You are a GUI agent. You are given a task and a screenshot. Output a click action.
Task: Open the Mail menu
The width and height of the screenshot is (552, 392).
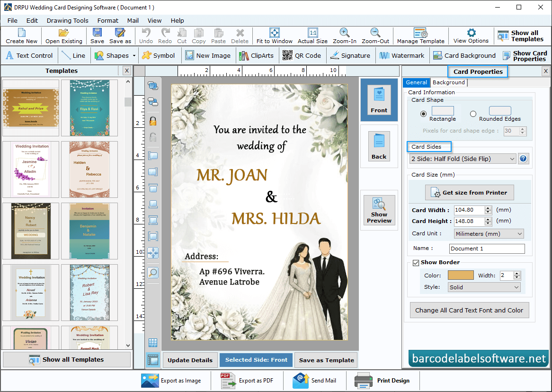tap(133, 20)
